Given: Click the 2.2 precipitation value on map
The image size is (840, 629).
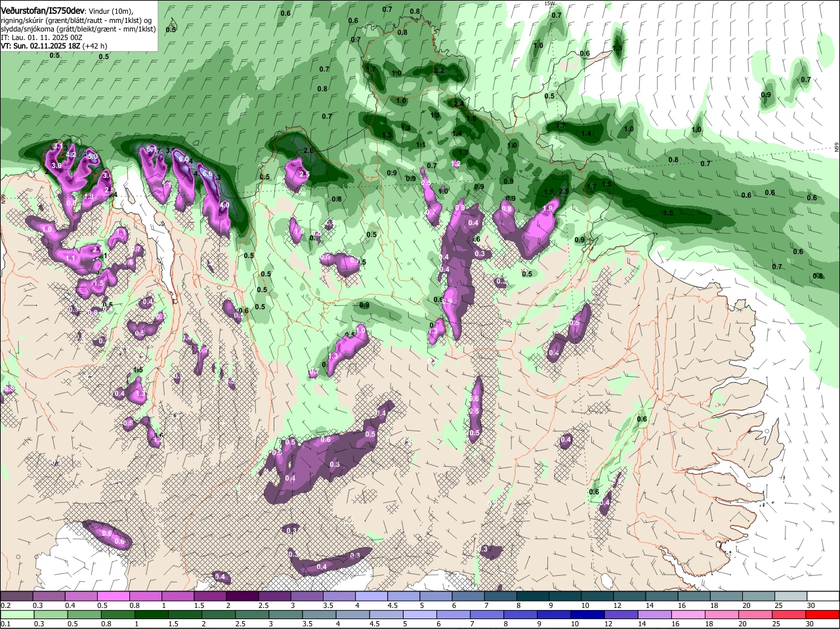Looking at the screenshot, I should pyautogui.click(x=439, y=70).
